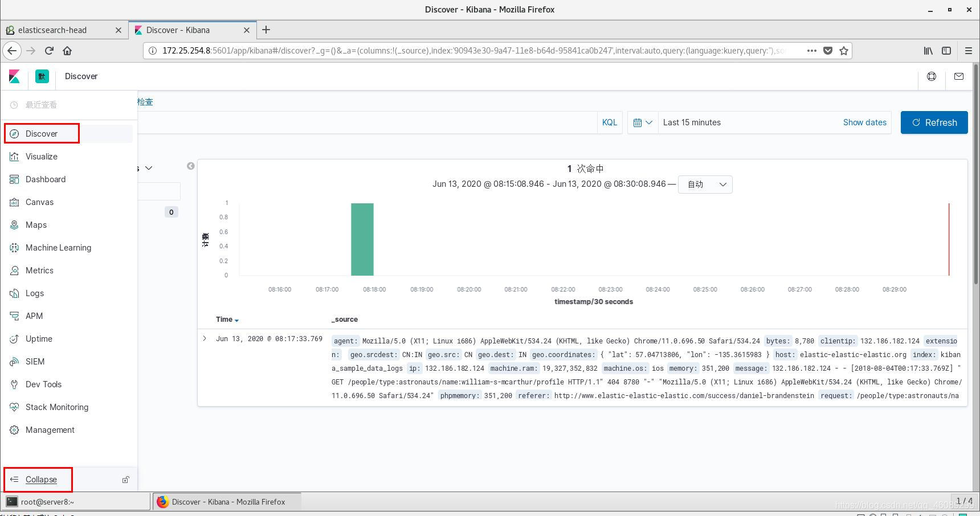Open a new Firefox tab
This screenshot has height=516, width=980.
tap(266, 30)
